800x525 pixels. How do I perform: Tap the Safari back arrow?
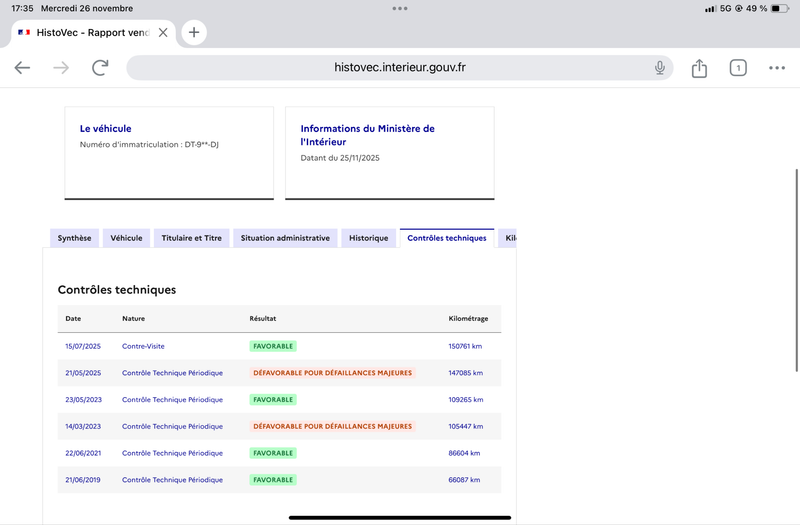22,68
